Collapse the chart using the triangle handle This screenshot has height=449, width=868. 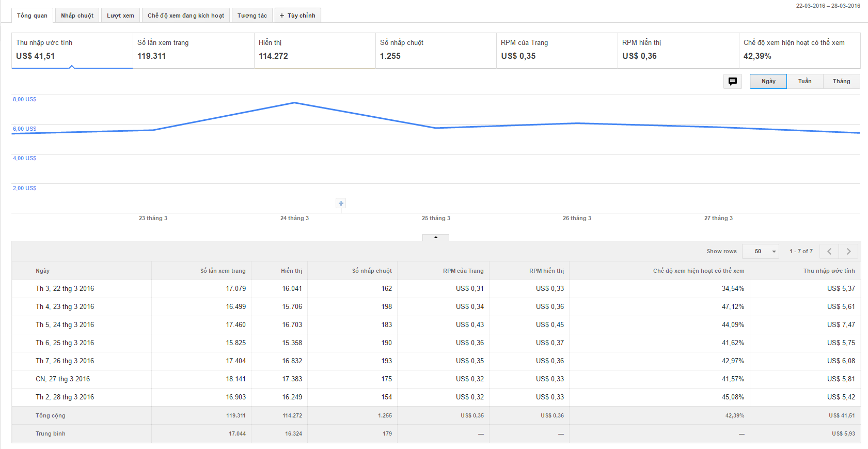click(x=436, y=238)
